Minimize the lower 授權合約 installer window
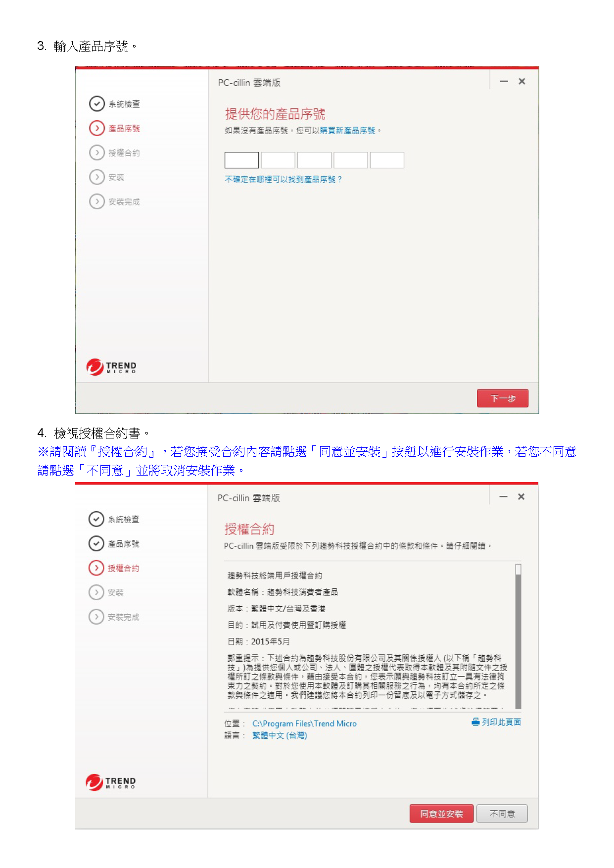The height and width of the screenshot is (868, 614). click(x=503, y=496)
